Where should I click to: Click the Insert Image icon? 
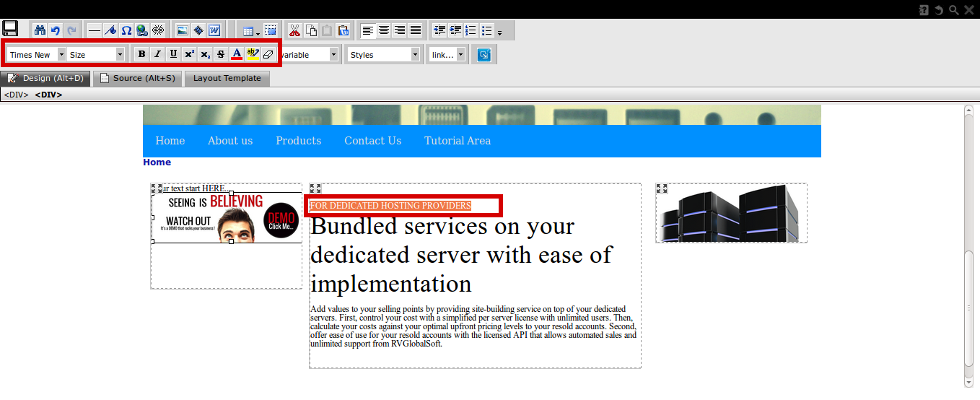pyautogui.click(x=183, y=30)
